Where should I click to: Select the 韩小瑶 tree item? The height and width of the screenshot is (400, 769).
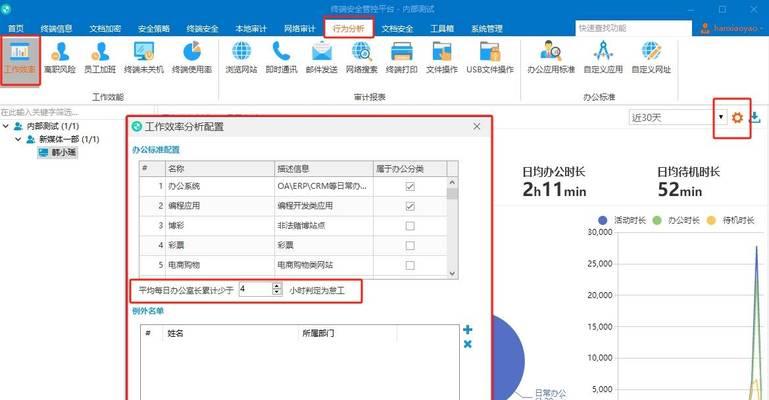58,152
